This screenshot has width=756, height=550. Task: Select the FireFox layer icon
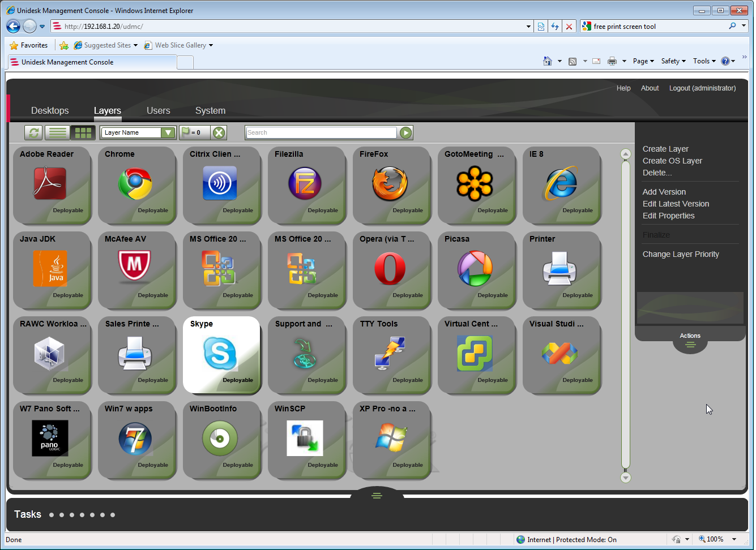pyautogui.click(x=390, y=183)
